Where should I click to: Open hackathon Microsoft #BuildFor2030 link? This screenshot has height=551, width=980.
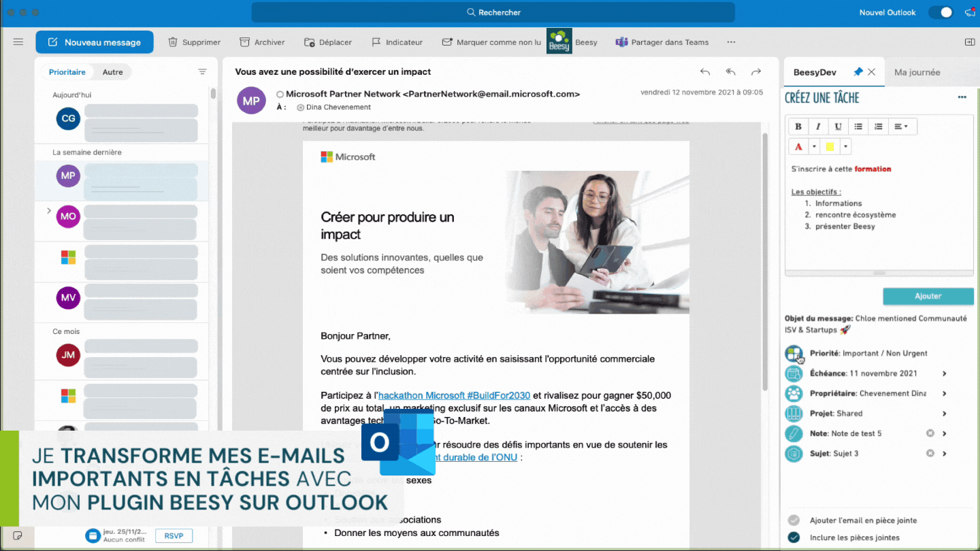pyautogui.click(x=454, y=395)
